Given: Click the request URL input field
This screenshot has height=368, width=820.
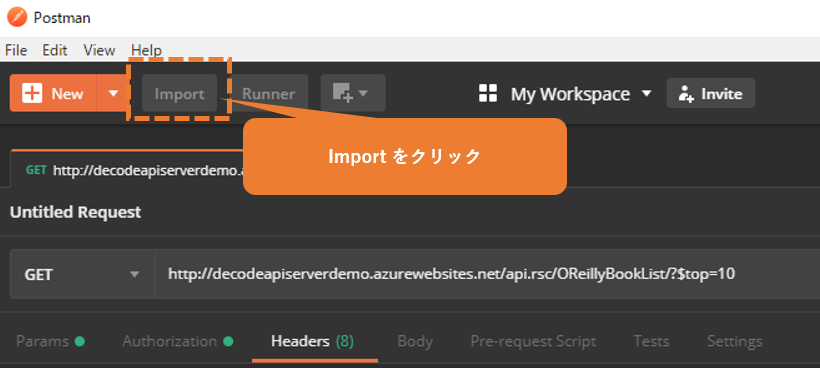Looking at the screenshot, I should [487, 274].
